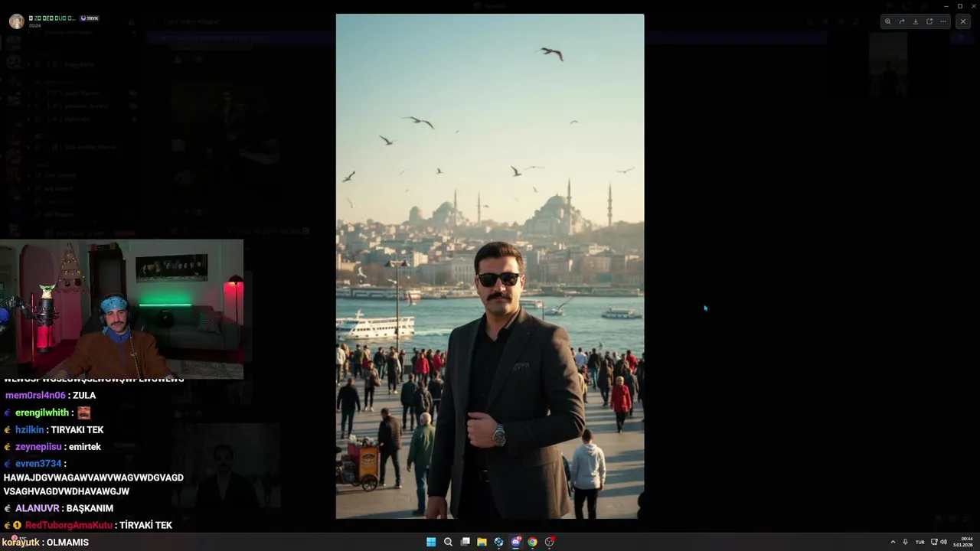
Task: Switch to Discord on the taskbar
Action: [515, 542]
